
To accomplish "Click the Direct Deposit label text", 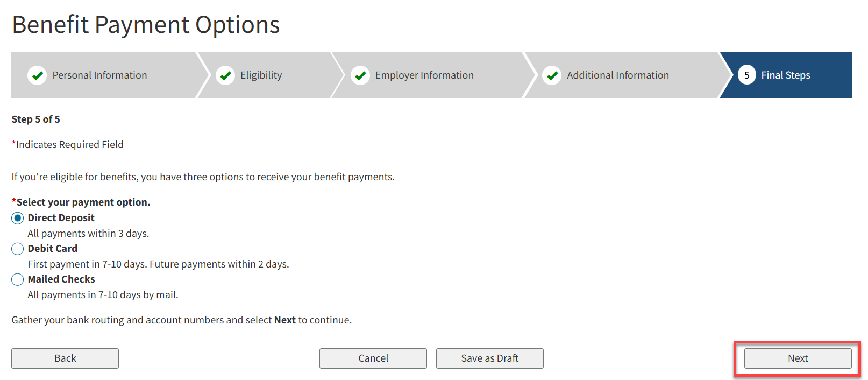I will click(61, 218).
